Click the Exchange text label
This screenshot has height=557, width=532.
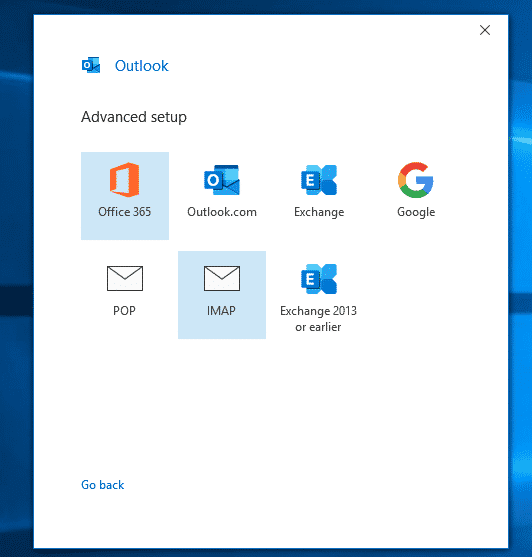(319, 212)
